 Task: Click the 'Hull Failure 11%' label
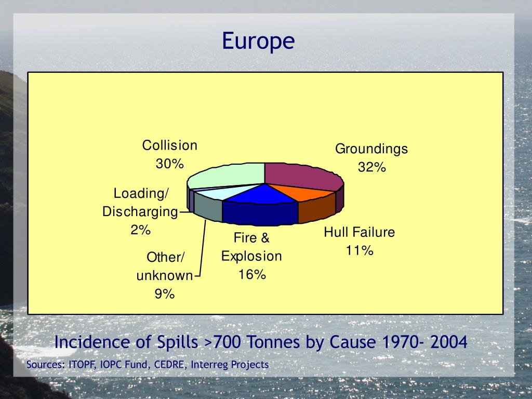coord(360,241)
